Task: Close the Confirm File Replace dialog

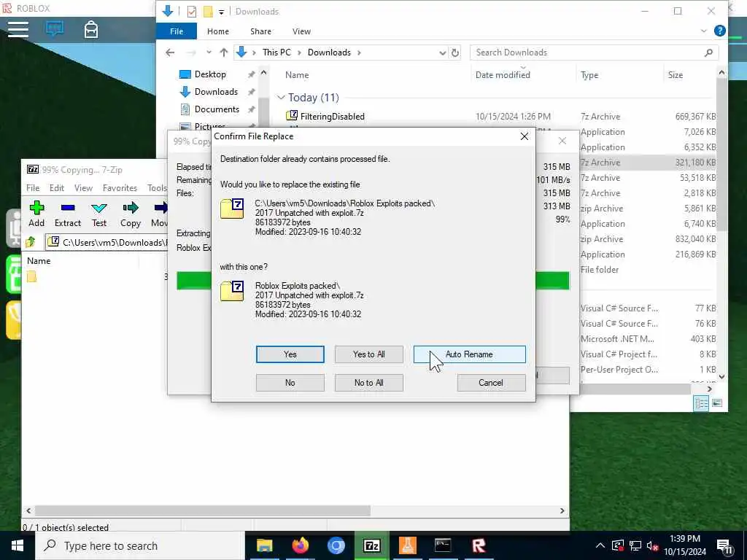Action: [x=524, y=136]
